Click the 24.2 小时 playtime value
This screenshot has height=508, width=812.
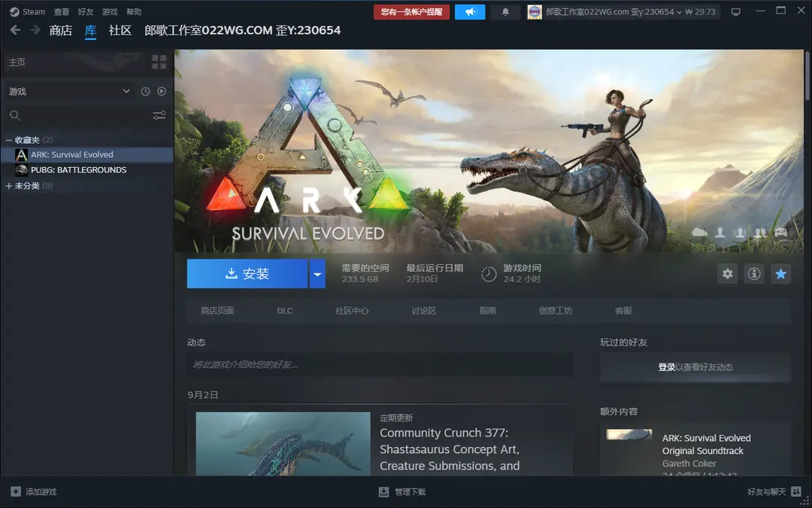[x=522, y=279]
